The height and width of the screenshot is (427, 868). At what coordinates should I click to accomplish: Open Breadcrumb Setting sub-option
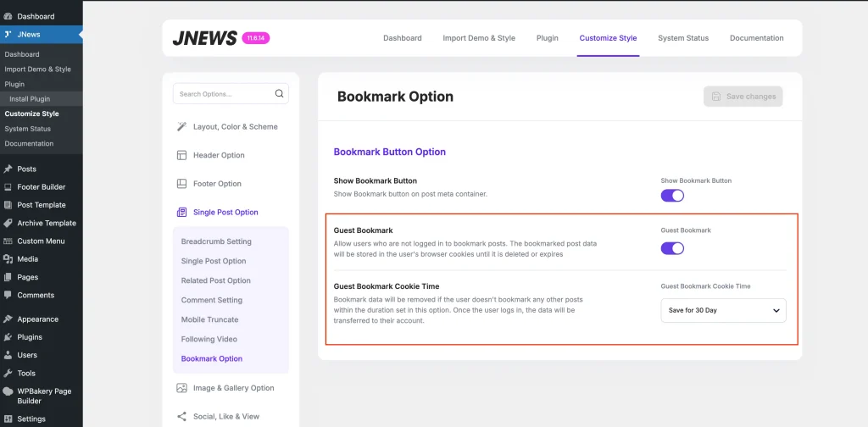pos(216,241)
